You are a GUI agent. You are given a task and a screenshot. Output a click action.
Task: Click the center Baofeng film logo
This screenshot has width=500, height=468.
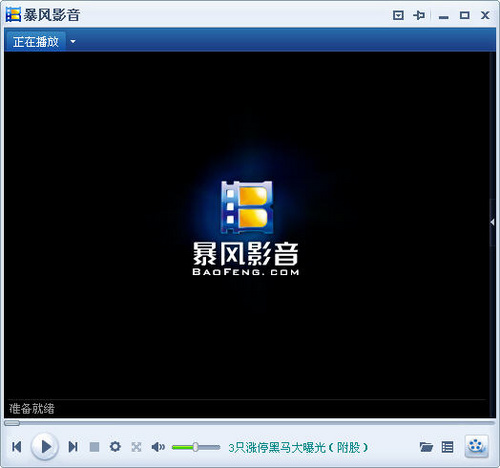point(247,207)
